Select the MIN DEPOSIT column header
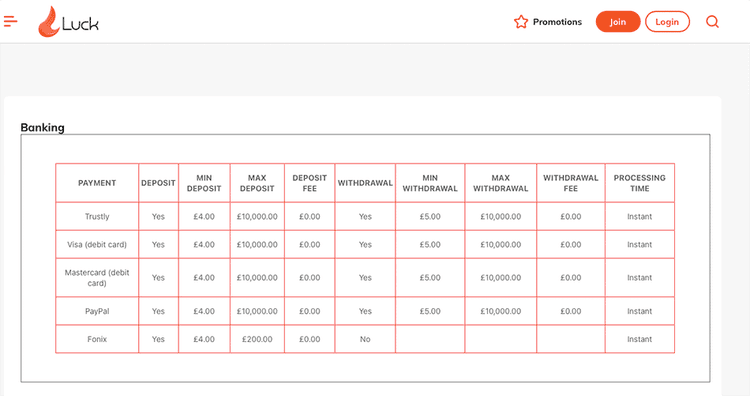750x396 pixels. coord(204,183)
